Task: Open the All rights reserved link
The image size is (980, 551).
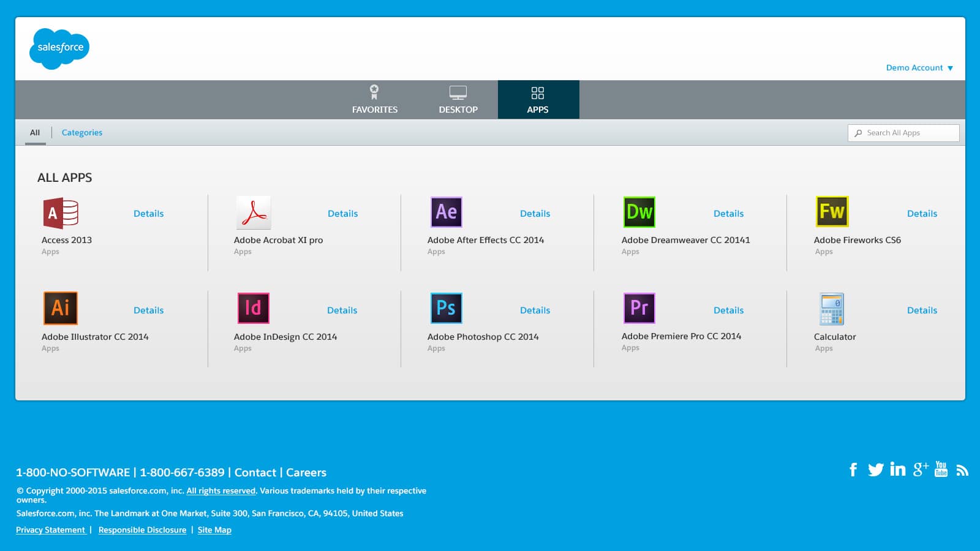Action: pos(221,491)
